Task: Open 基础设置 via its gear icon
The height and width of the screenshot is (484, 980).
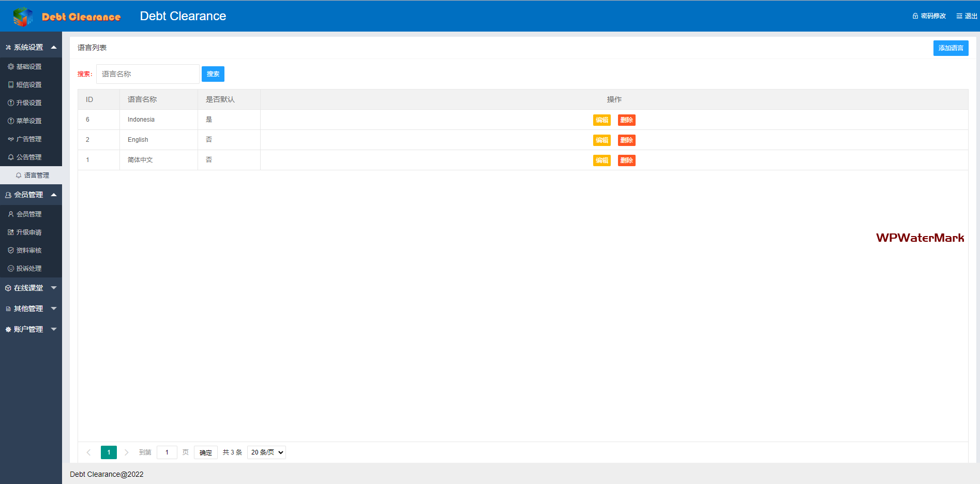Action: 11,67
